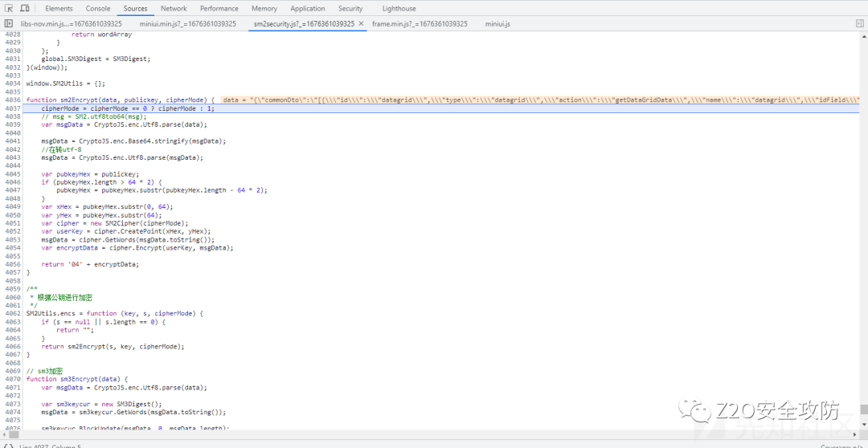This screenshot has width=868, height=448.
Task: Show the file navigator sidebar icon
Action: point(9,24)
